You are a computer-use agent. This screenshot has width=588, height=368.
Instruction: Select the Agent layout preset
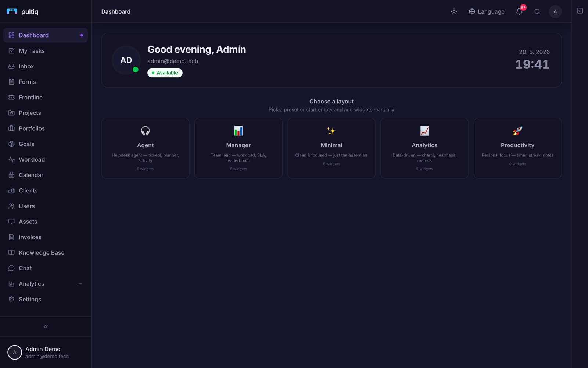coord(146,148)
